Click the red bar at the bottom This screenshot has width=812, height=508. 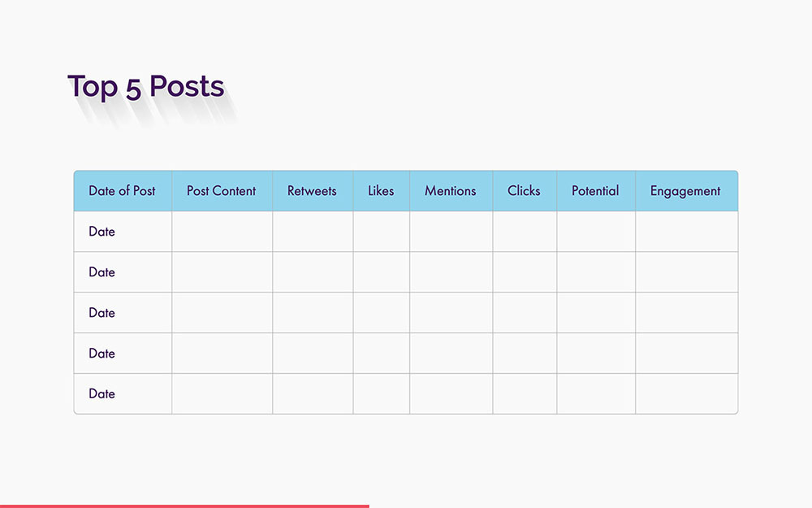click(184, 505)
